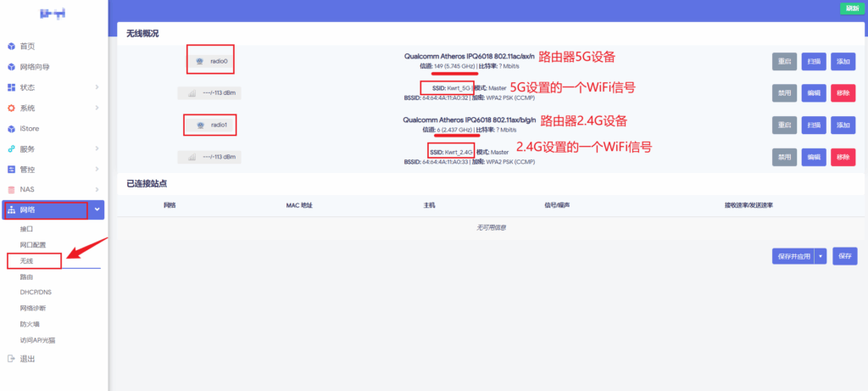Viewport: 868px width, 391px height.
Task: Click the 退出 logout icon
Action: tap(11, 359)
